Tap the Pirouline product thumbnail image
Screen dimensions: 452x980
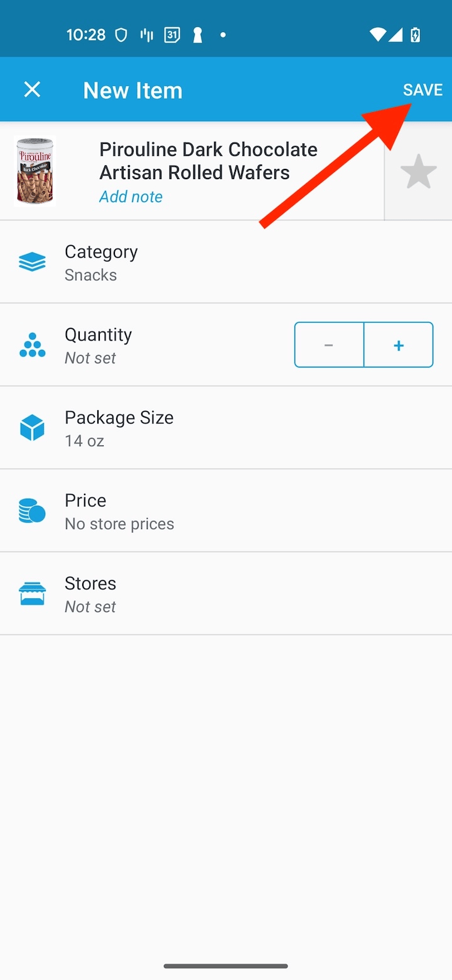pyautogui.click(x=35, y=171)
